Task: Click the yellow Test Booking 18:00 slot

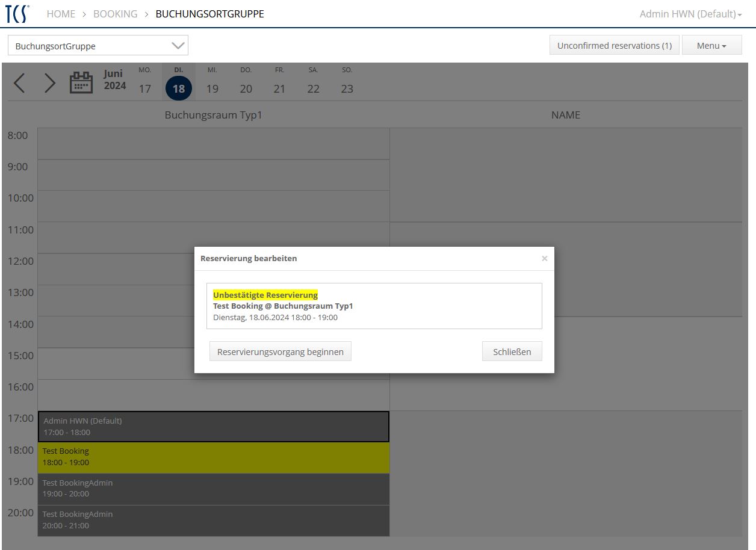Action: coord(214,457)
